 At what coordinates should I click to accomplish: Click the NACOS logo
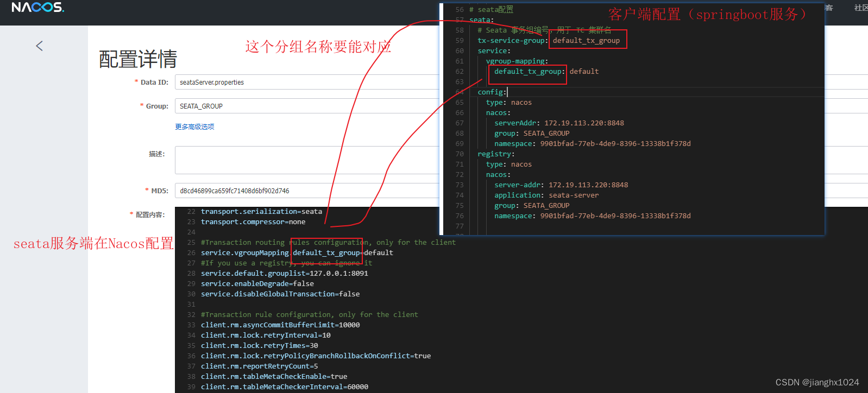coord(37,8)
